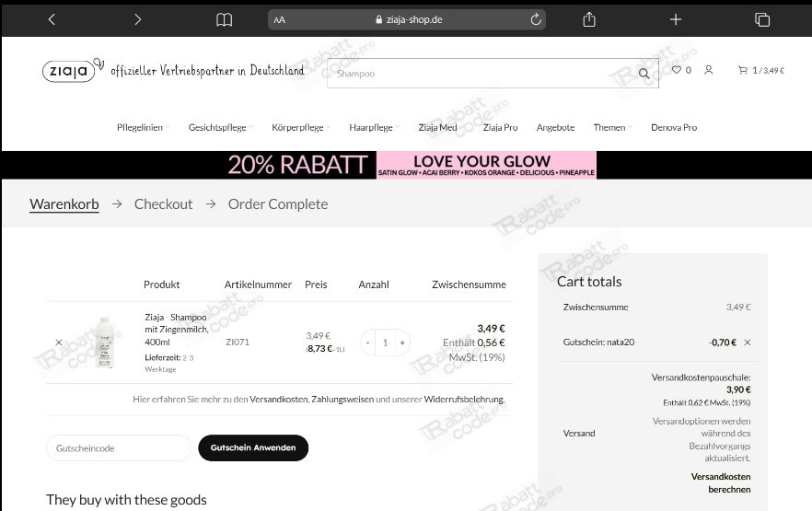
Task: Expand the Themen menu
Action: (612, 127)
